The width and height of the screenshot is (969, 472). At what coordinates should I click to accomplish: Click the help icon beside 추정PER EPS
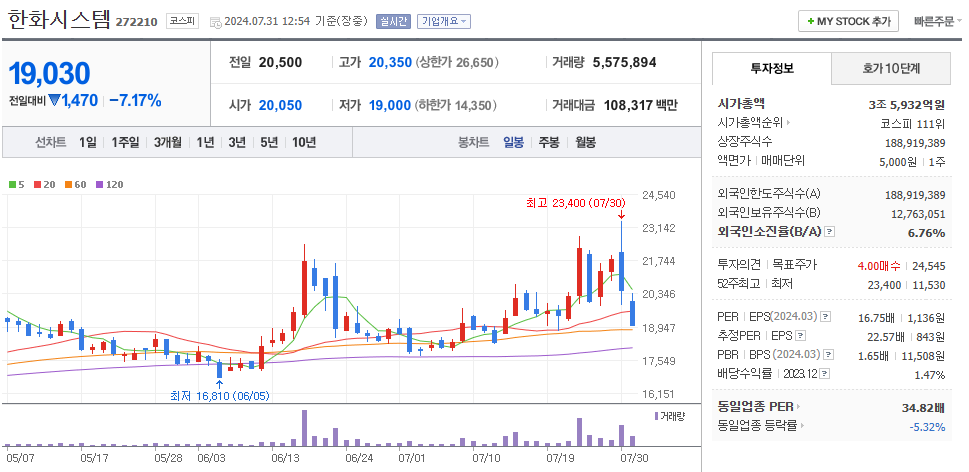[800, 336]
